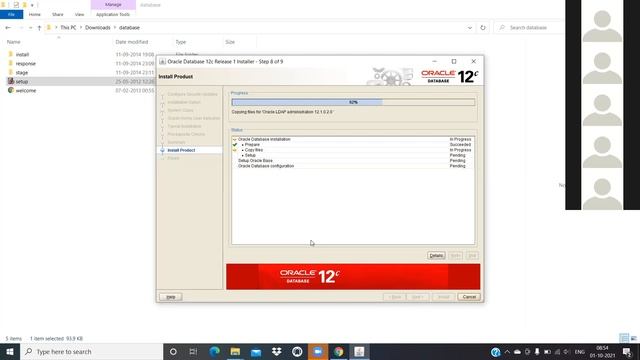Click the Search database input field
Viewport: 640px width, 360px height.
[529, 28]
